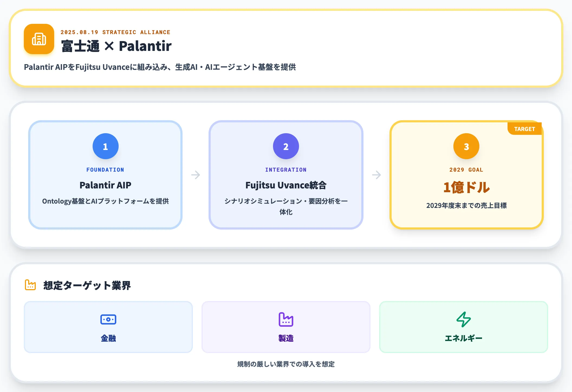Select the Palantir AIP foundation card
572x392 pixels.
tap(105, 175)
